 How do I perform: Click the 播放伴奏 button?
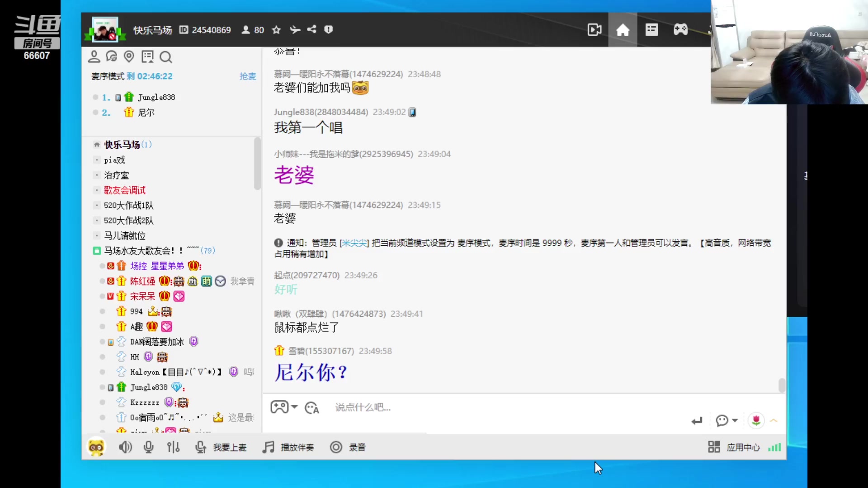[288, 447]
